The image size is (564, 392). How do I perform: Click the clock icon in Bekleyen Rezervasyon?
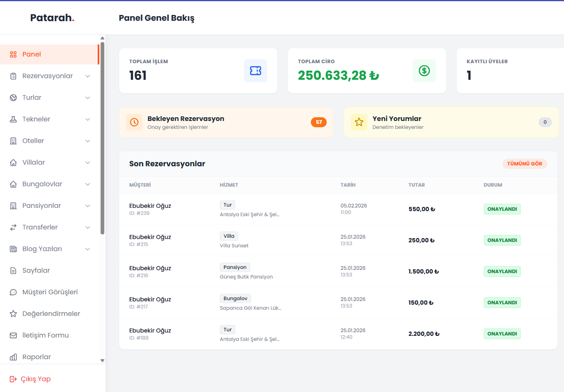pyautogui.click(x=134, y=122)
